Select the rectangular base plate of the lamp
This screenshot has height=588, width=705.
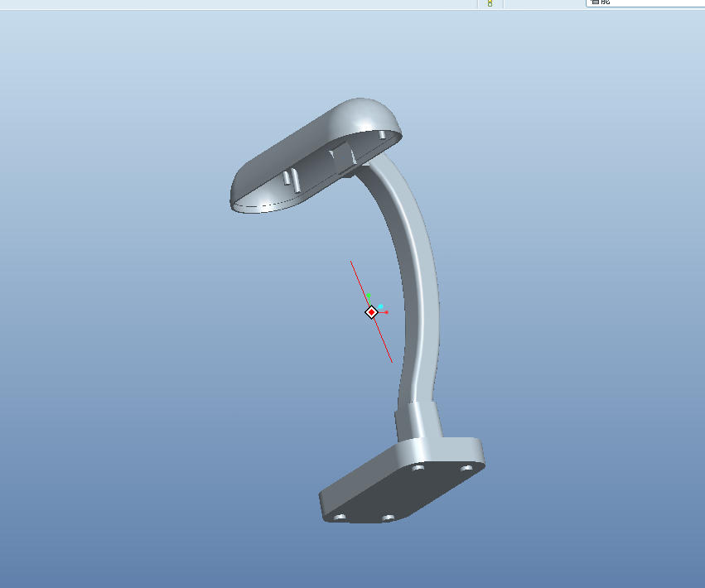[402, 480]
